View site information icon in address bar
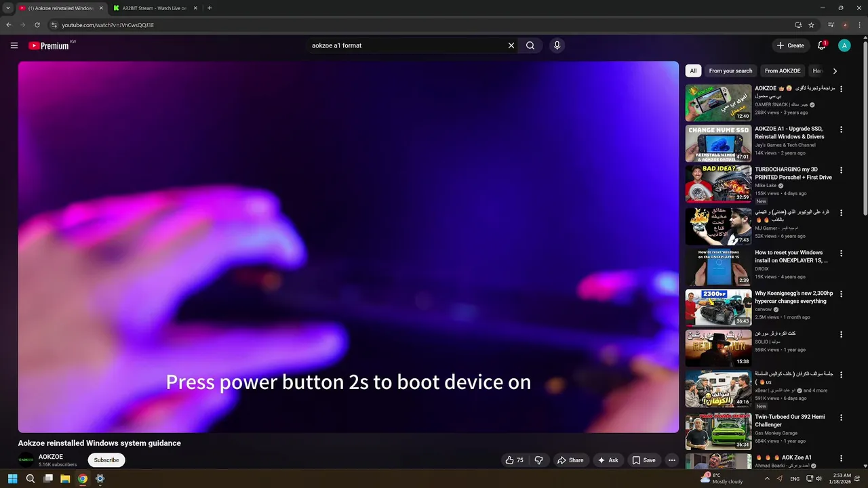The width and height of the screenshot is (868, 488). click(x=54, y=25)
